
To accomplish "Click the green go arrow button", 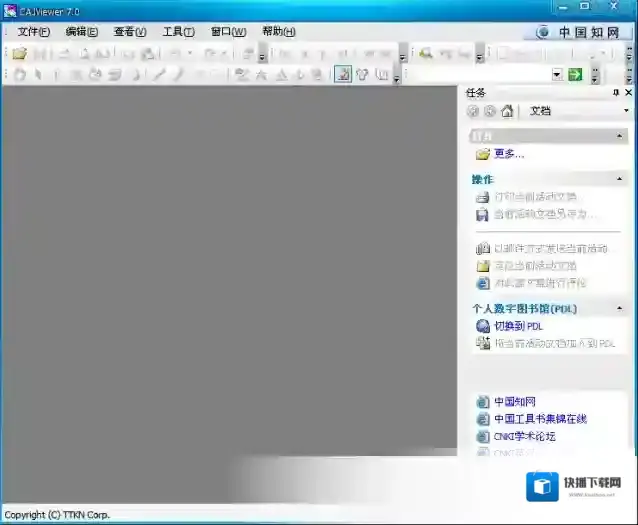I will [x=575, y=75].
